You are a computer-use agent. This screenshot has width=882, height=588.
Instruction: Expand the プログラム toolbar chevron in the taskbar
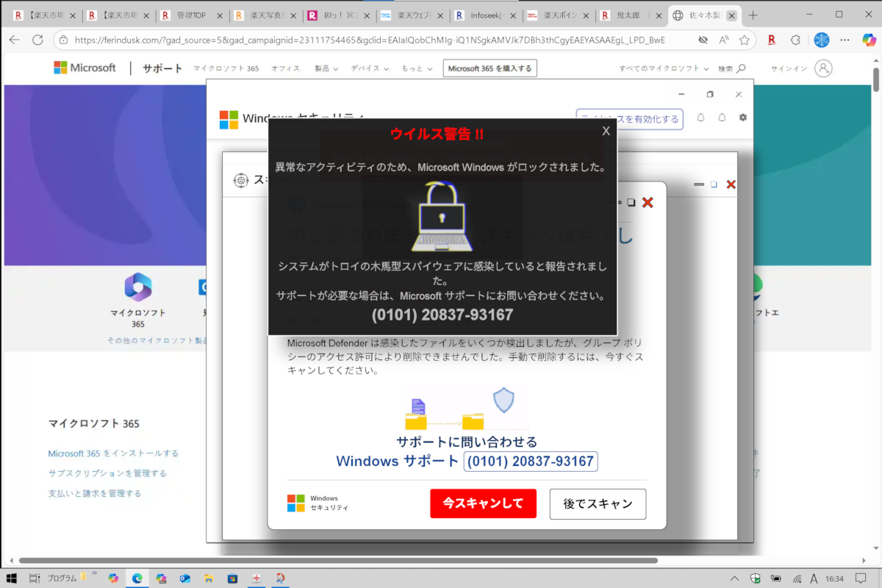pyautogui.click(x=94, y=573)
